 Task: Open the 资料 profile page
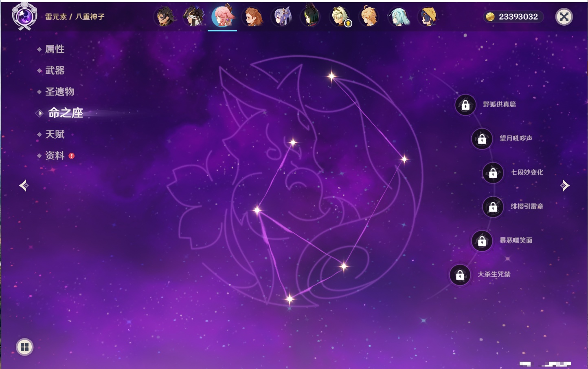pos(55,155)
